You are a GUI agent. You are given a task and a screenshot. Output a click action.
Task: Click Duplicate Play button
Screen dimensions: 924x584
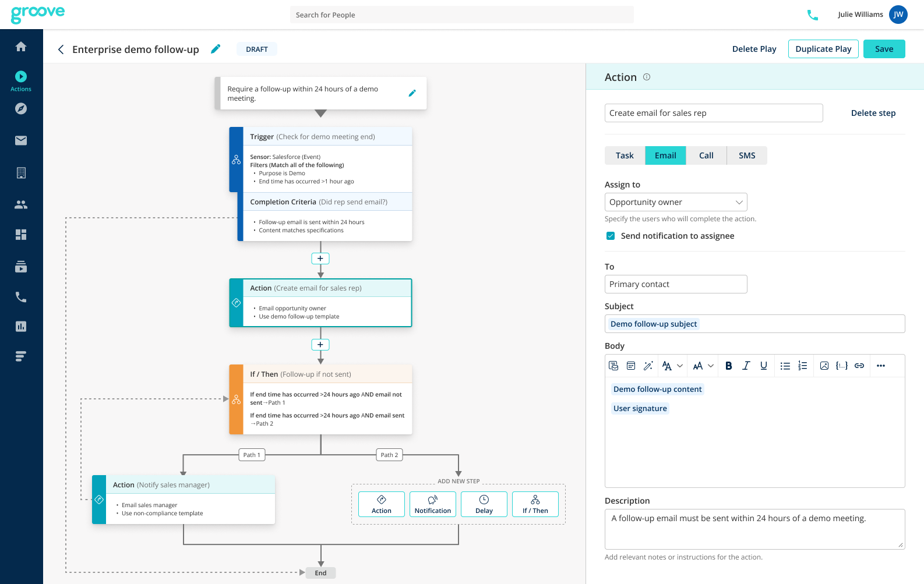823,49
